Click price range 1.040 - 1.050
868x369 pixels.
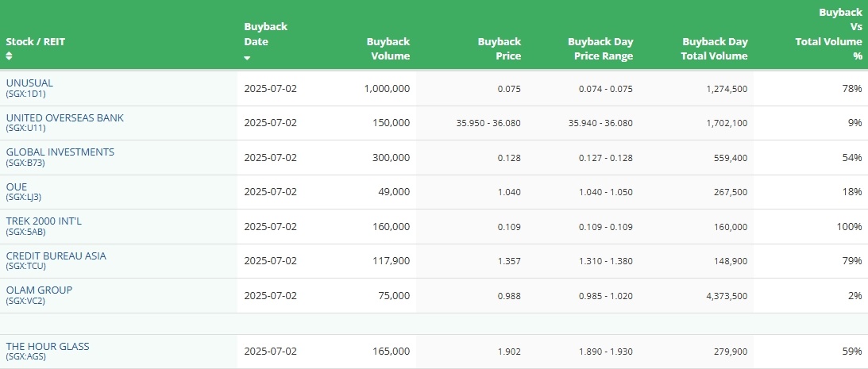[x=606, y=192]
